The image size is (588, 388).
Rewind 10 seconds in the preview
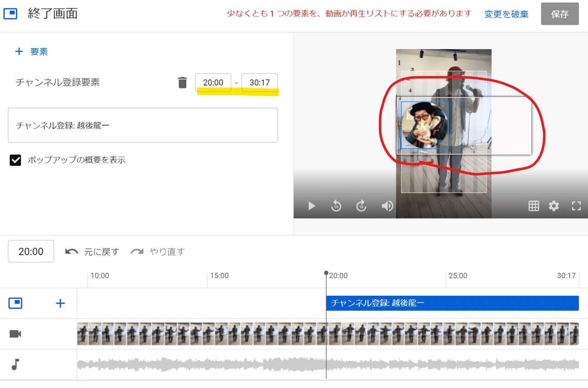tap(336, 206)
